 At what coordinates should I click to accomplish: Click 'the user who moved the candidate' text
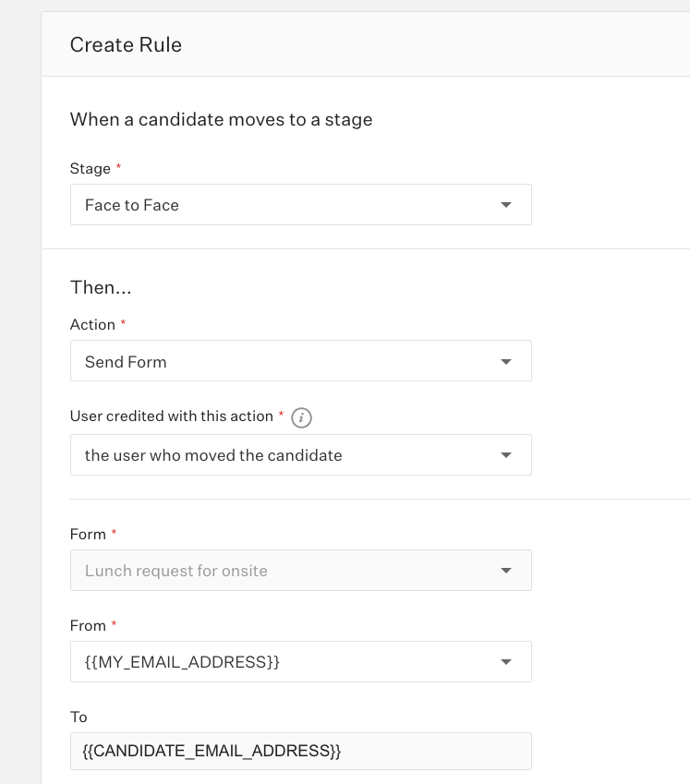(x=213, y=455)
